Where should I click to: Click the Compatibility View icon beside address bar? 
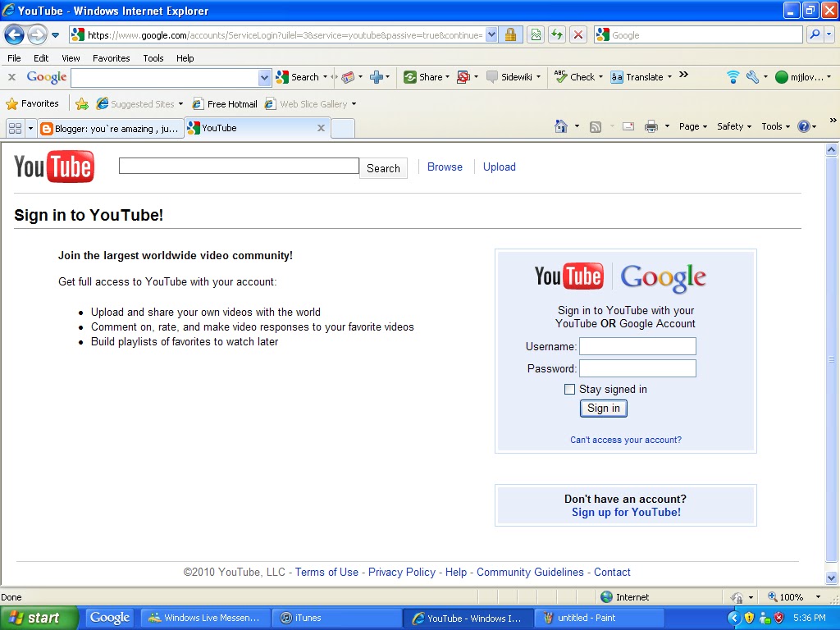[x=536, y=35]
